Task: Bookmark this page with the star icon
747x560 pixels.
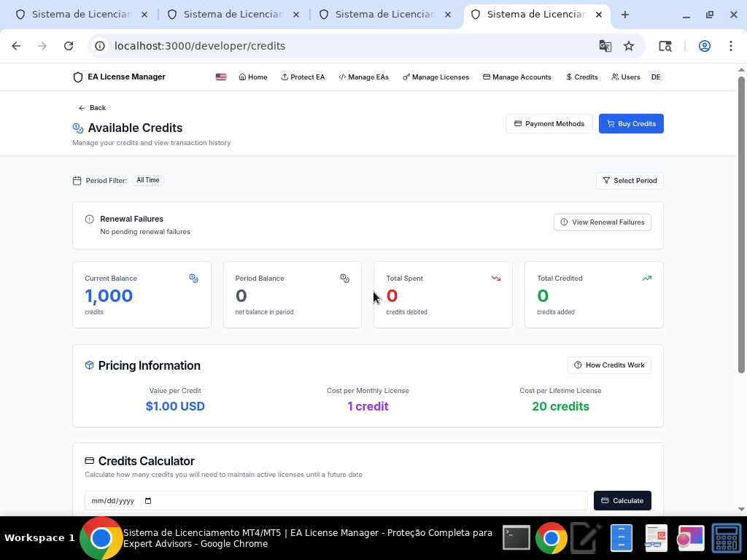Action: 629,46
